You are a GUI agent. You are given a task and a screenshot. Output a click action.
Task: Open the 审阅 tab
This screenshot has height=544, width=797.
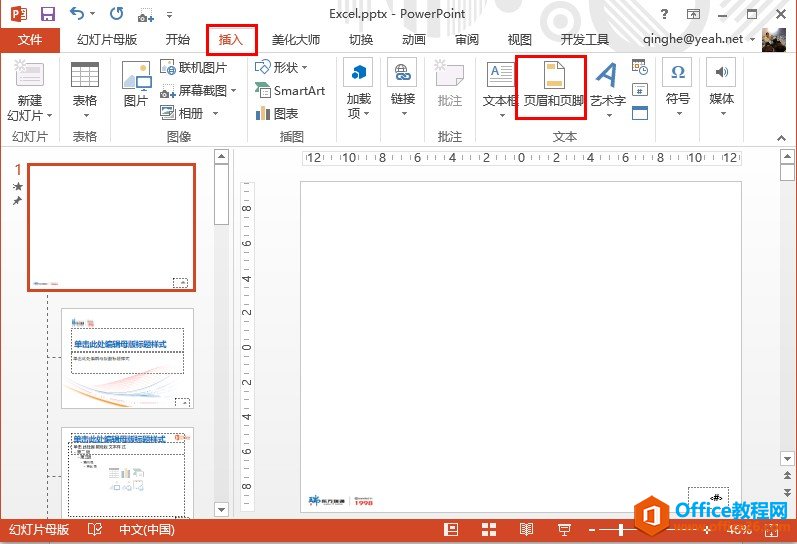point(467,40)
